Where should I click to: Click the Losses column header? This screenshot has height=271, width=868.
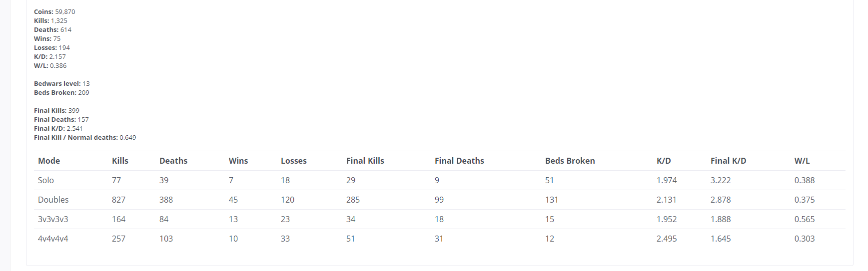[294, 161]
